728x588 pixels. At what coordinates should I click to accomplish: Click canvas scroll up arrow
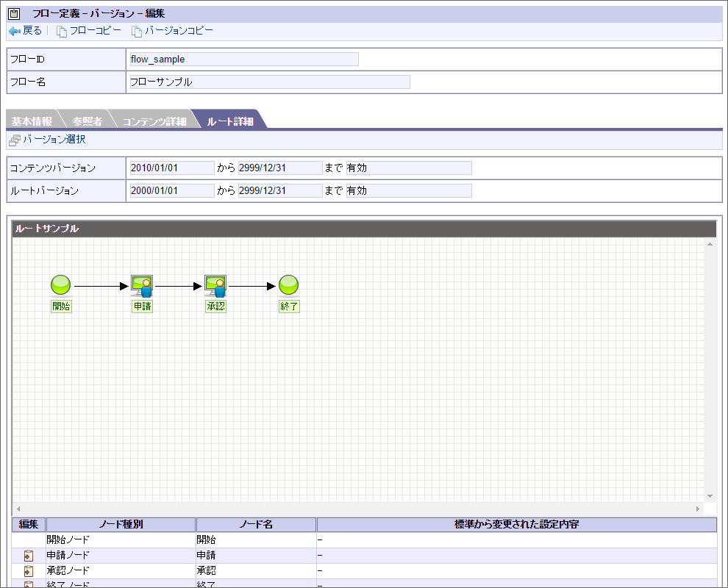click(x=710, y=244)
